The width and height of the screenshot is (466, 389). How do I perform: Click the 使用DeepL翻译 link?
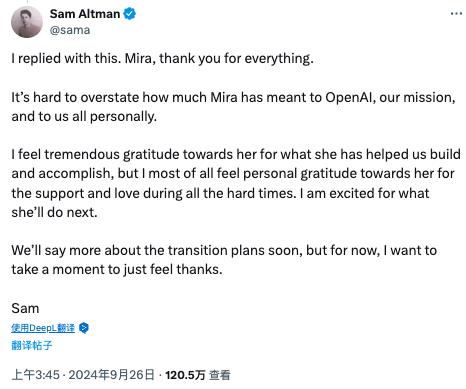coord(43,328)
